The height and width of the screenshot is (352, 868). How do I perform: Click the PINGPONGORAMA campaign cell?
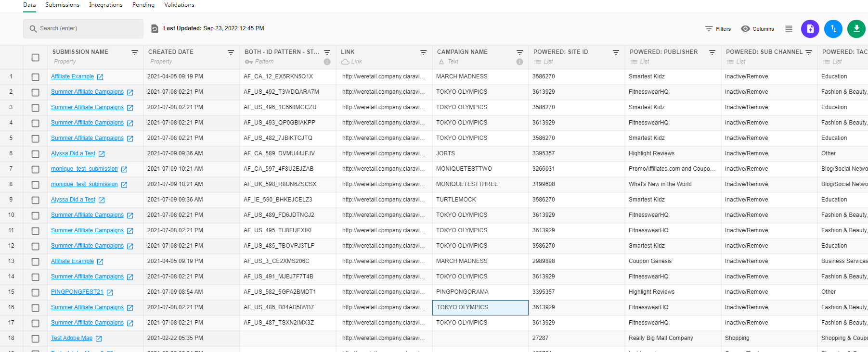480,292
